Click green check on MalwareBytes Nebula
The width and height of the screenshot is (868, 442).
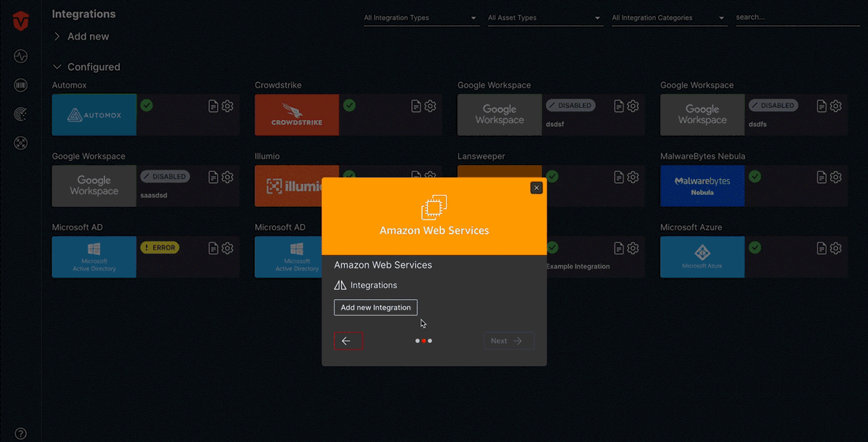755,177
